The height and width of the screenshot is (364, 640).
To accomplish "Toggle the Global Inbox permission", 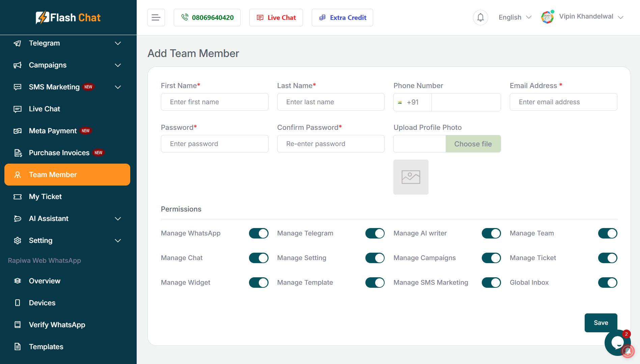I will (607, 283).
